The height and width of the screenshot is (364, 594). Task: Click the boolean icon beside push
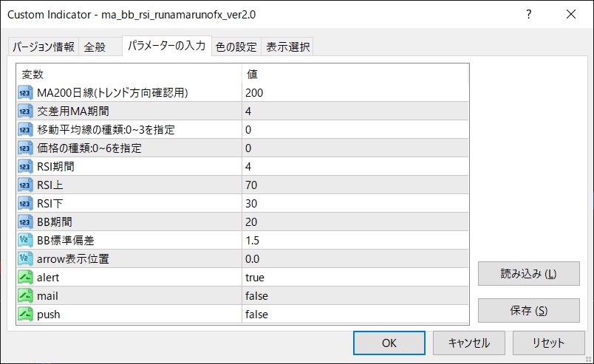(x=25, y=315)
